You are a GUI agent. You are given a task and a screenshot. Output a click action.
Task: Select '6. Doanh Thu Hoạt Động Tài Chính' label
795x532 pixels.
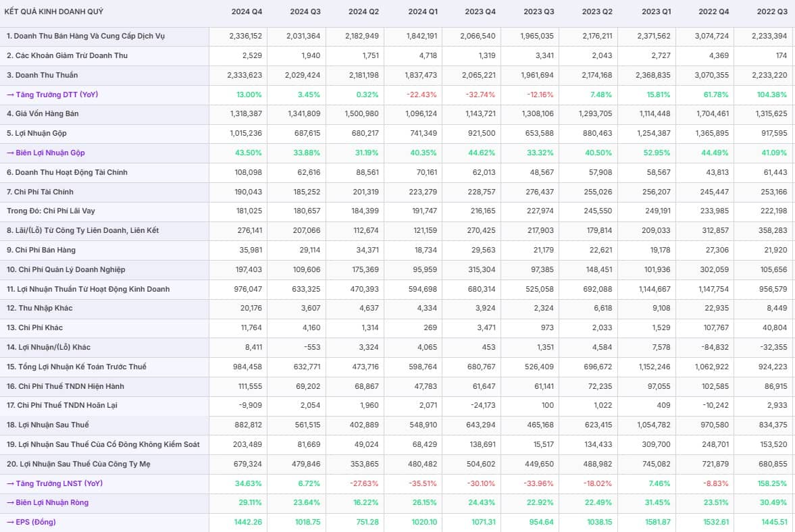(x=67, y=173)
